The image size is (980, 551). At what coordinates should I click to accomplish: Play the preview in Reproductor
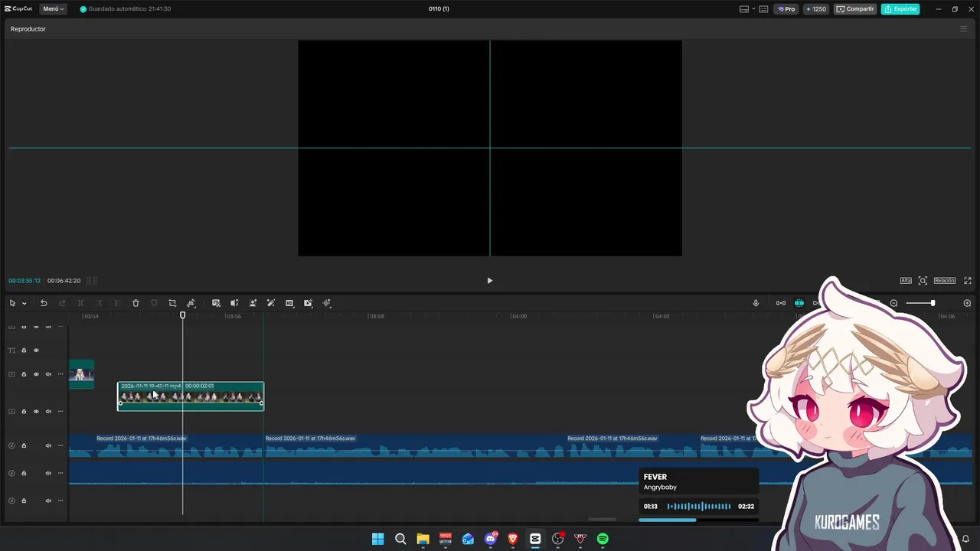pos(490,280)
